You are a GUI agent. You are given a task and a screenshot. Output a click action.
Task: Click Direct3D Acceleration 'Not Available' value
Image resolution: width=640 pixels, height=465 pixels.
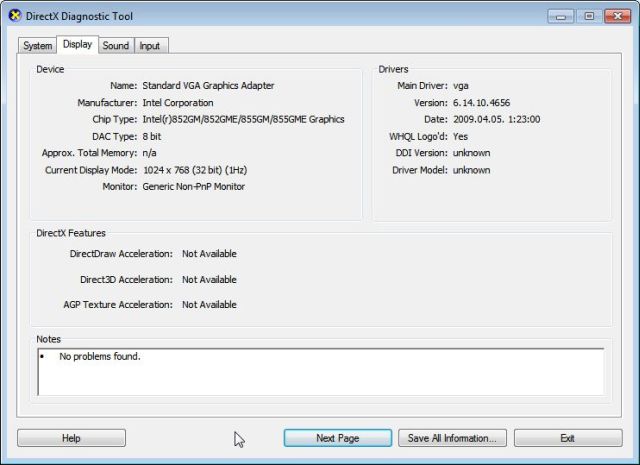209,280
